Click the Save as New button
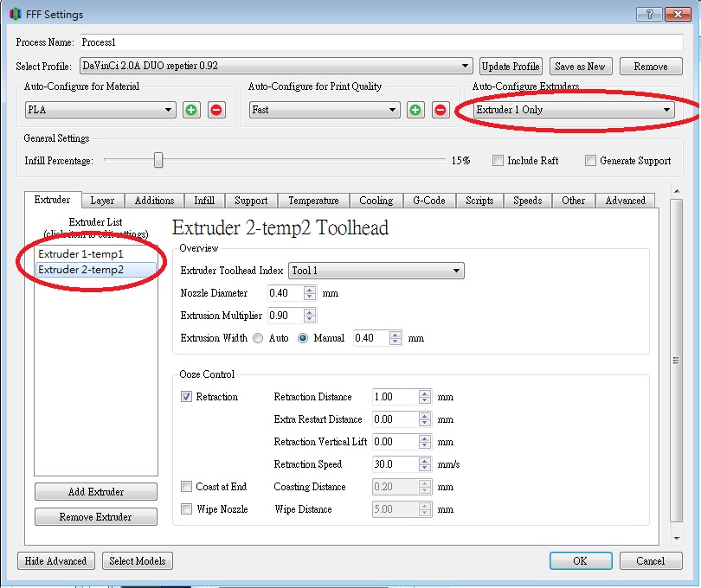 click(581, 66)
